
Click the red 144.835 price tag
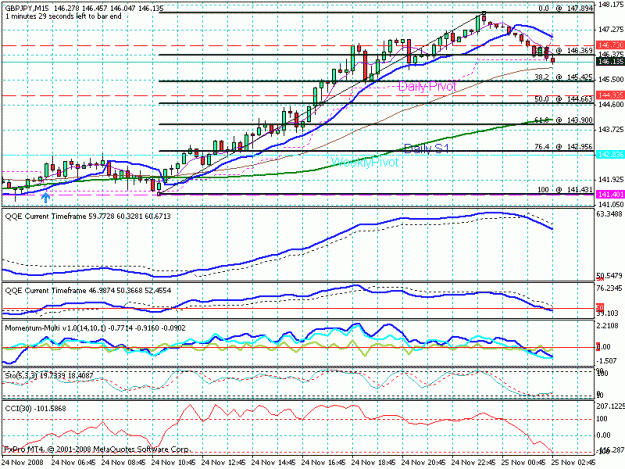click(x=610, y=95)
